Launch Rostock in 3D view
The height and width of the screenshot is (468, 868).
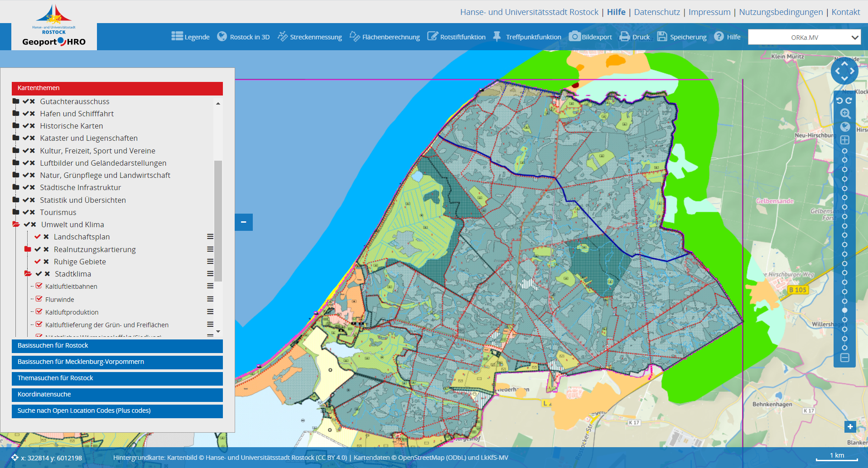(x=243, y=37)
